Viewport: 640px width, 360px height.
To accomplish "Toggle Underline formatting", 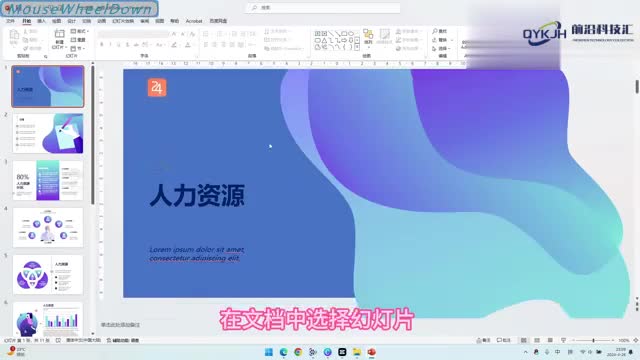I will coord(119,45).
